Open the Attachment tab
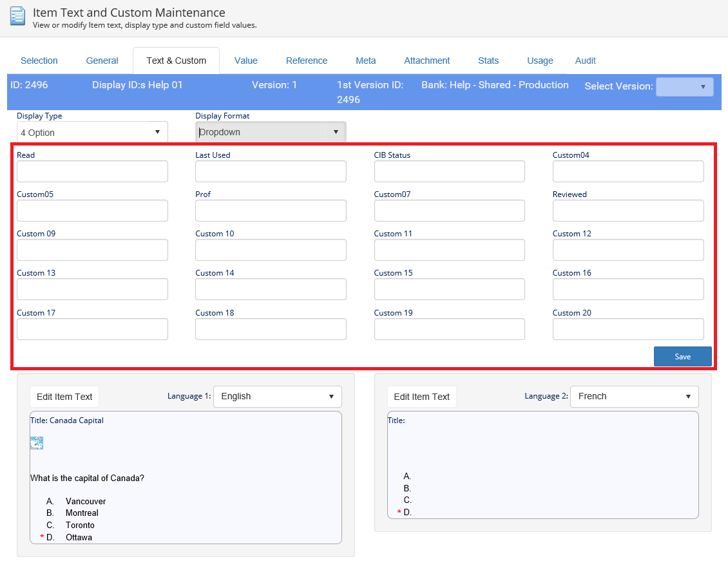Screen dimensions: 728x568 pyautogui.click(x=426, y=61)
